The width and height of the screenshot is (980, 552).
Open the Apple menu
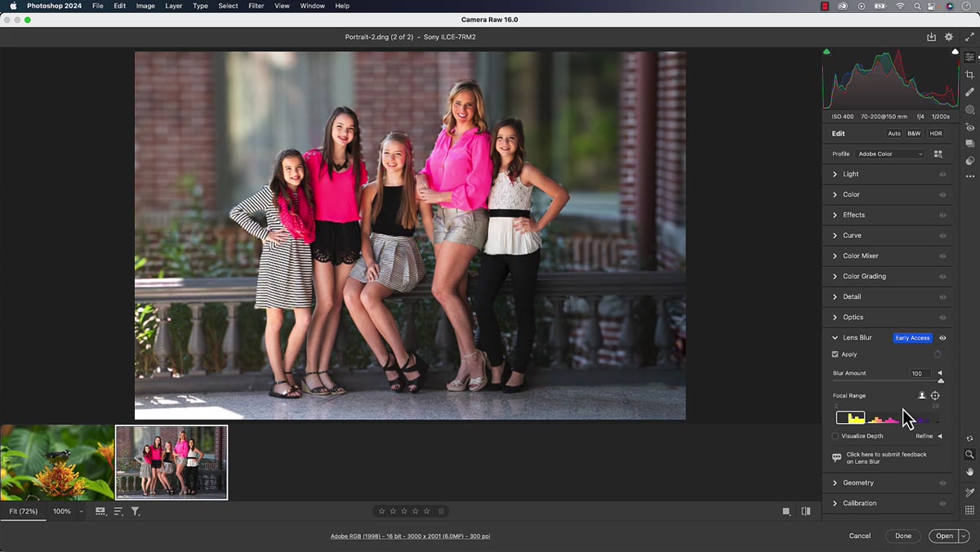coord(13,6)
